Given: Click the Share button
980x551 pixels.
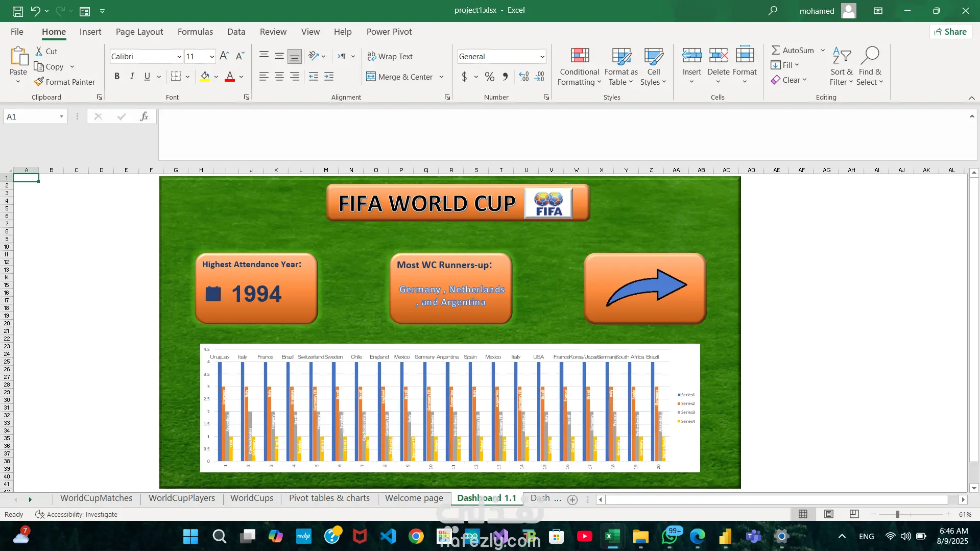Looking at the screenshot, I should click(x=950, y=32).
